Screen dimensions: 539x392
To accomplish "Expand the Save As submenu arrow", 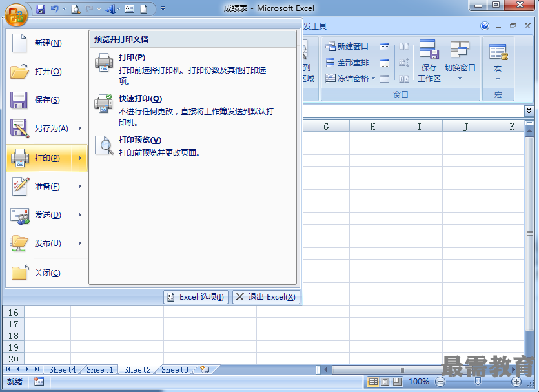I will pos(80,129).
